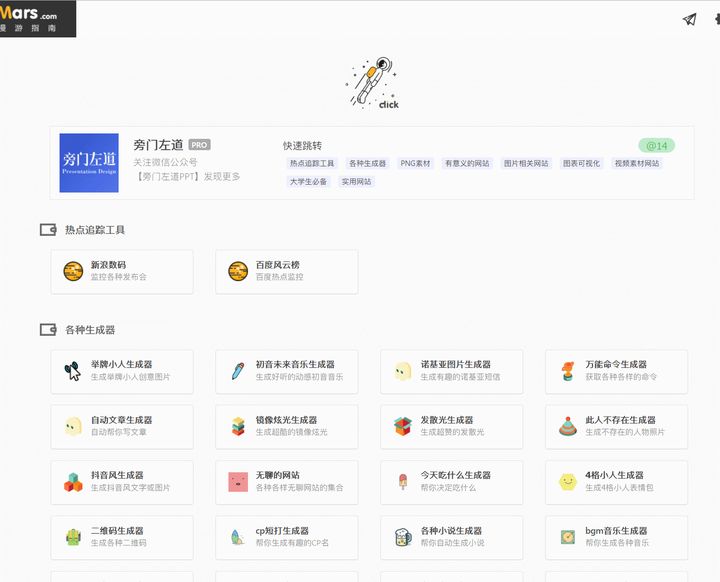Image resolution: width=720 pixels, height=582 pixels.
Task: Click the ghost icon for 自动文章生成器
Action: 73,426
